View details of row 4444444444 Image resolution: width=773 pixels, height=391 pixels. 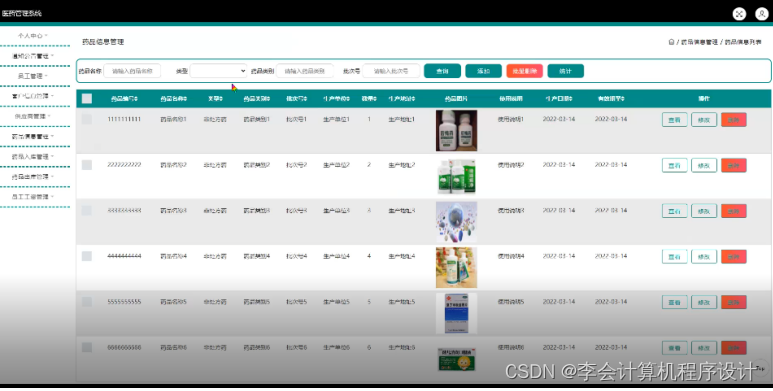pyautogui.click(x=674, y=256)
